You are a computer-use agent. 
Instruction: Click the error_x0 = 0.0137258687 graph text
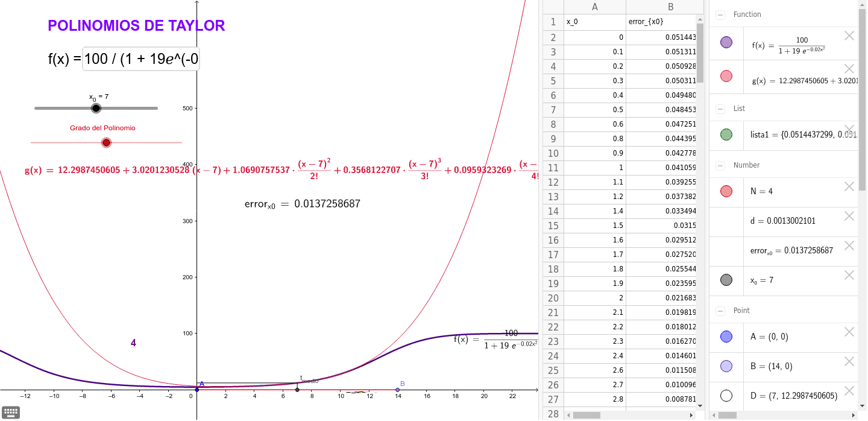[x=303, y=204]
